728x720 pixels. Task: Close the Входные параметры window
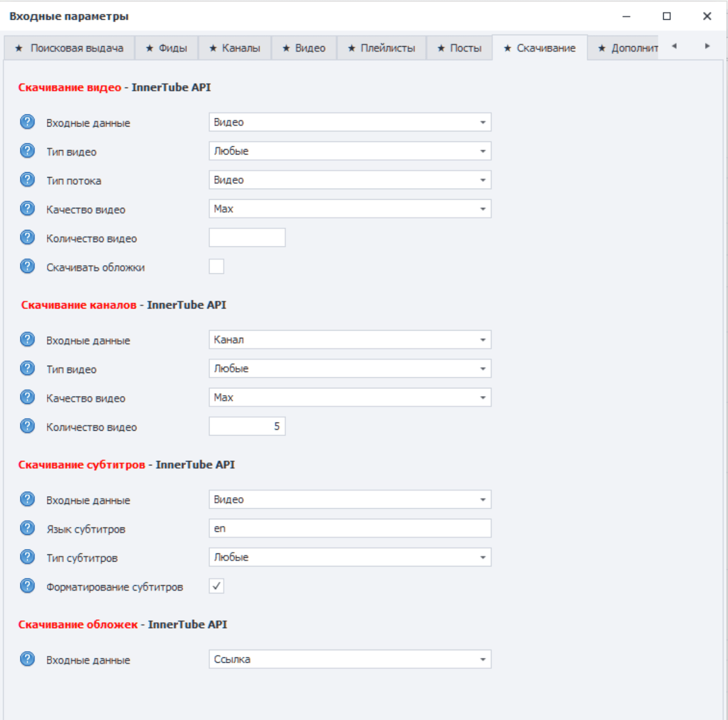707,16
